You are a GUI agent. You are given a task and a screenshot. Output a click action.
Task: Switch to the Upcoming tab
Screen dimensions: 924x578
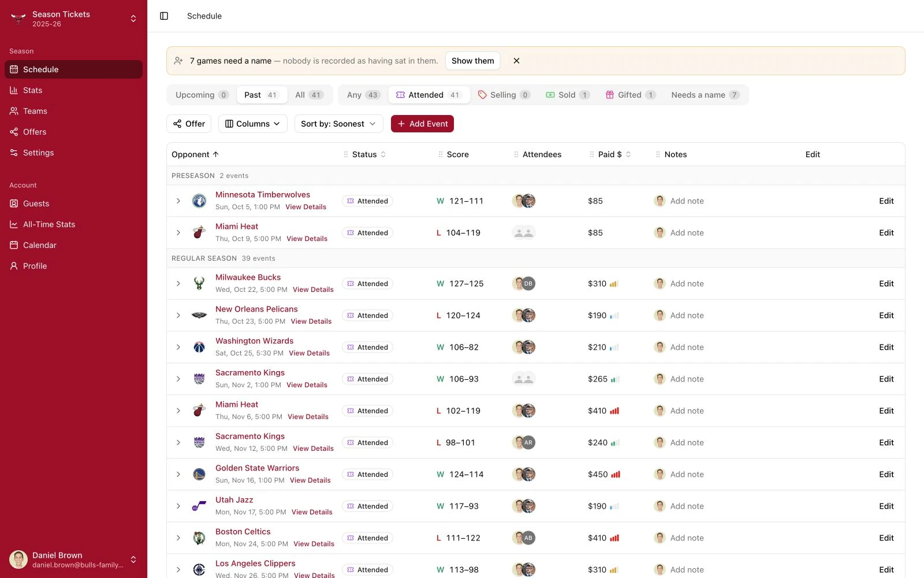(x=202, y=95)
